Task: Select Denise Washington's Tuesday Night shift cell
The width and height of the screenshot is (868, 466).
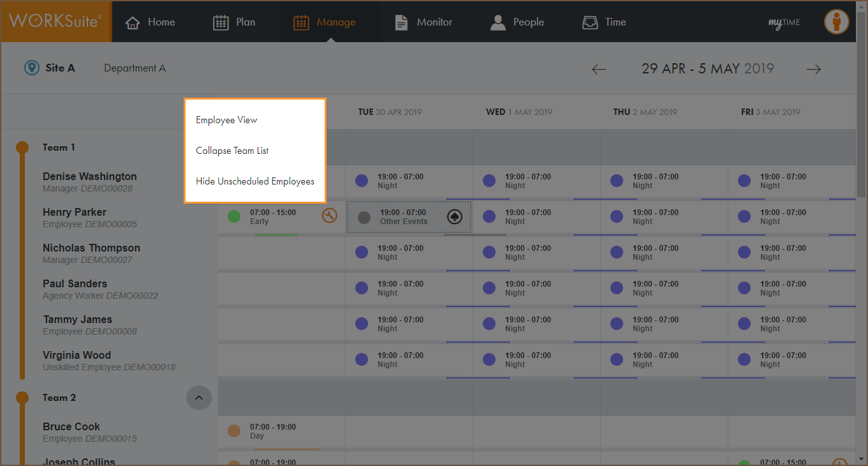Action: pos(408,181)
